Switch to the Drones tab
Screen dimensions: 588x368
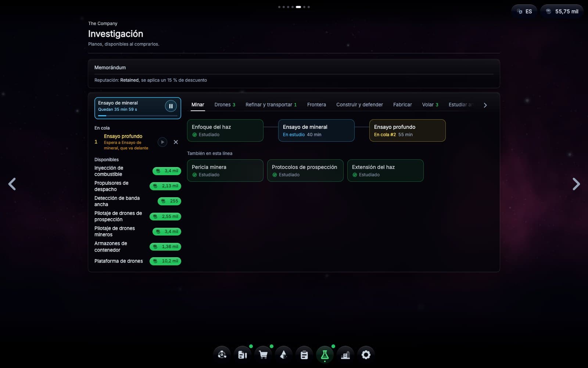pyautogui.click(x=225, y=105)
